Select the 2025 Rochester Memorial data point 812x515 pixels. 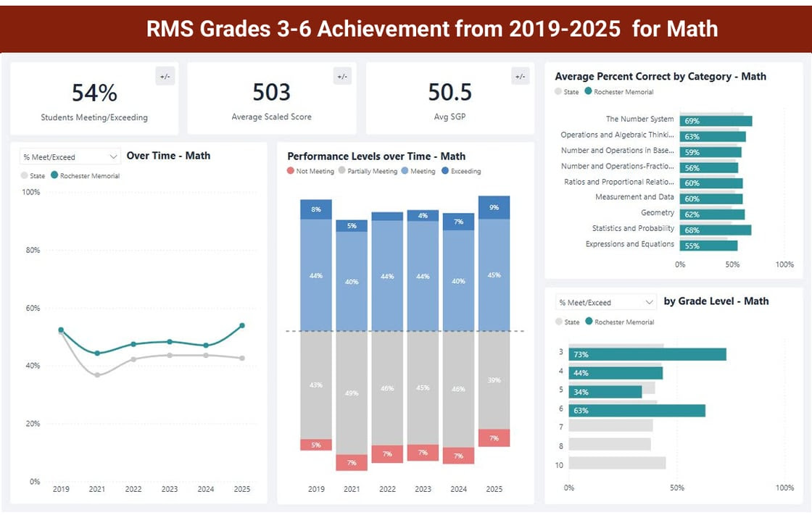tap(242, 325)
